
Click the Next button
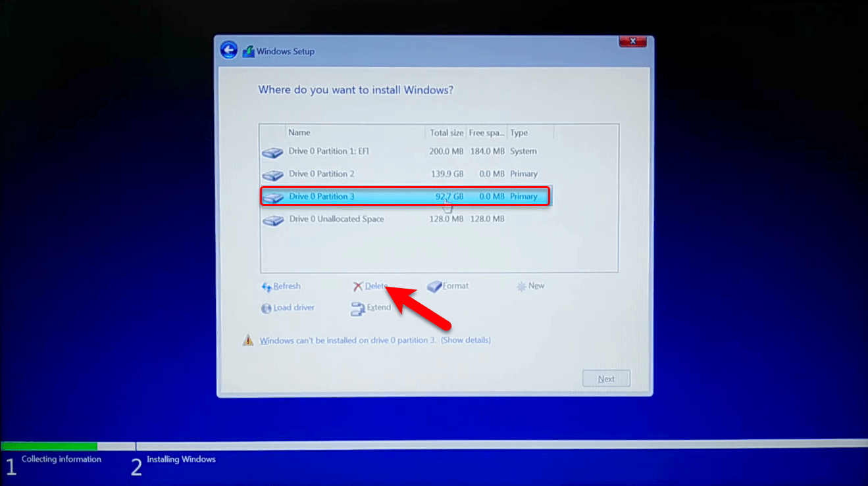click(x=606, y=379)
